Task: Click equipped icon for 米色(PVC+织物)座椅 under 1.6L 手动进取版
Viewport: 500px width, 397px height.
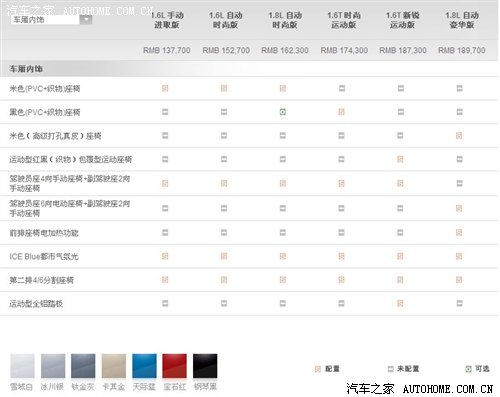Action: (x=165, y=88)
